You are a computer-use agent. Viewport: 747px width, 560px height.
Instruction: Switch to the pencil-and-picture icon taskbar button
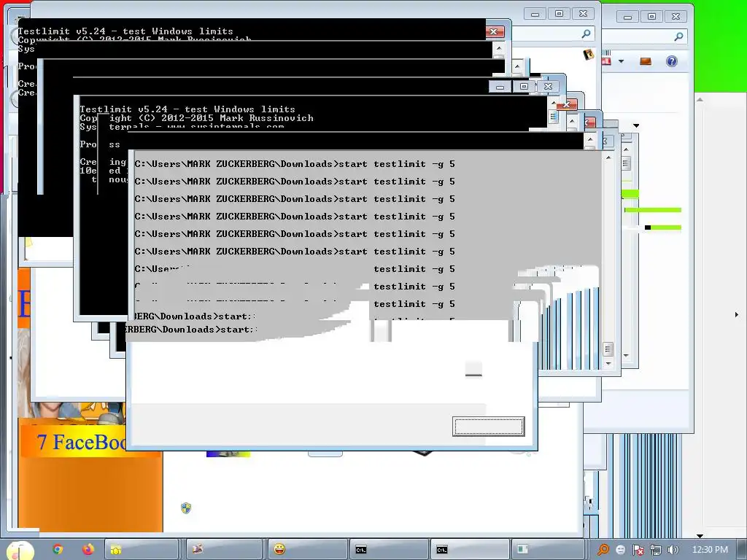pos(224,550)
